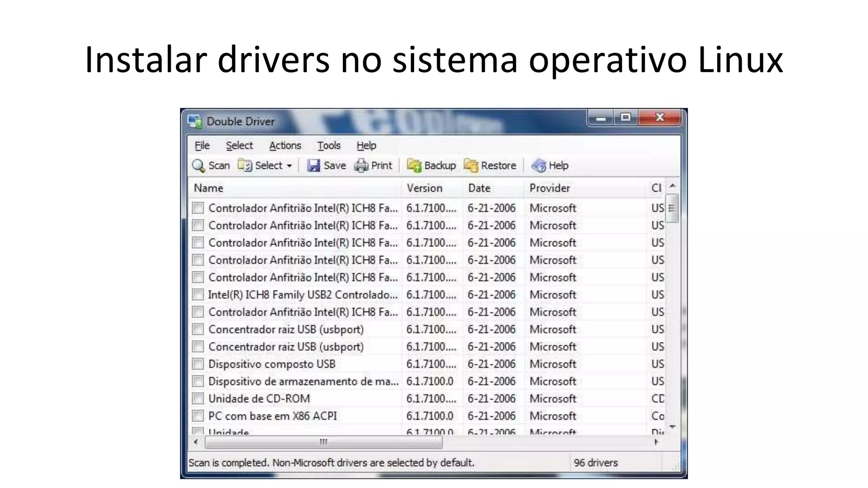The height and width of the screenshot is (488, 868).
Task: Open the Tools menu
Action: coord(329,146)
